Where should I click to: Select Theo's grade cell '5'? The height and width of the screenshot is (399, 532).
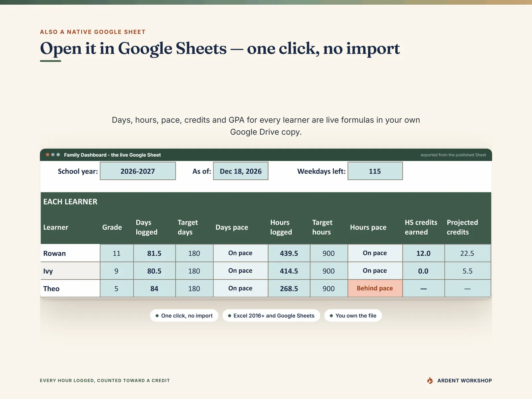pos(117,288)
